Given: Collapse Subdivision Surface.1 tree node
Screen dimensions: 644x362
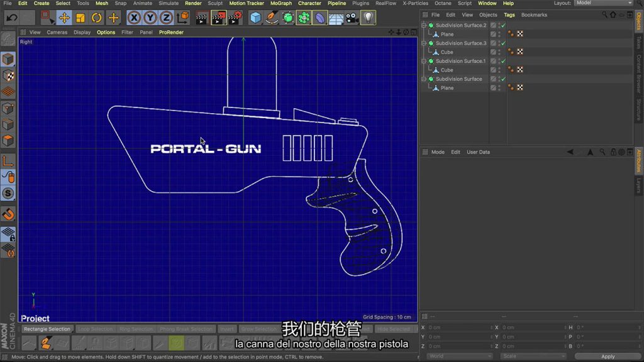Looking at the screenshot, I should click(x=425, y=61).
